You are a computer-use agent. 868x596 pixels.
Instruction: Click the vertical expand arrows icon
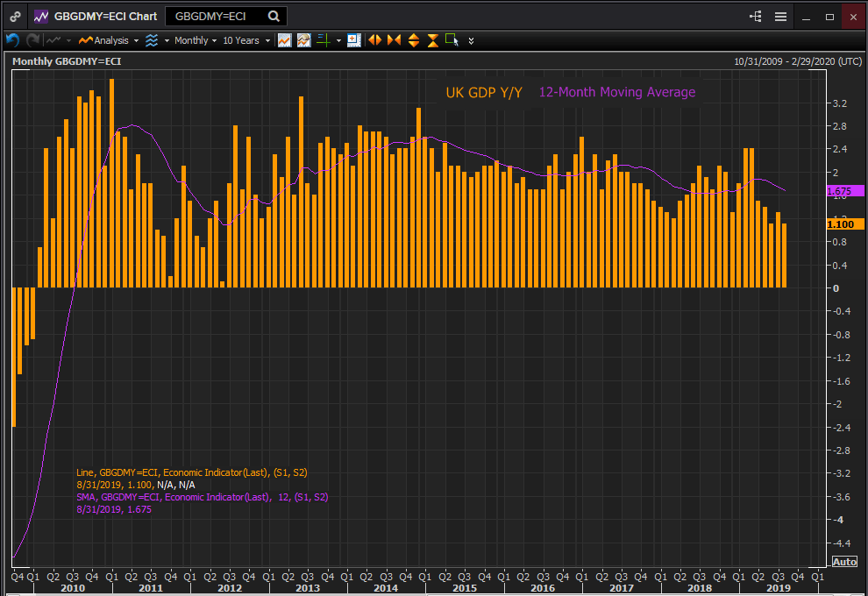[x=413, y=40]
